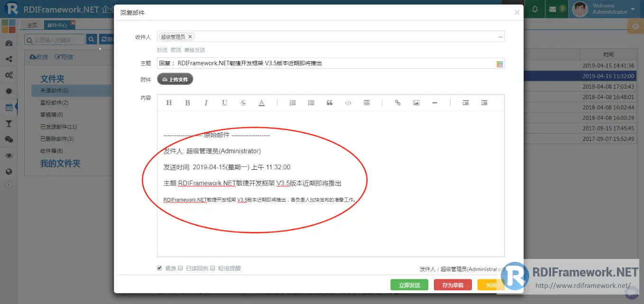This screenshot has width=644, height=304.
Task: Toggle underline formatting in editor
Action: (224, 103)
